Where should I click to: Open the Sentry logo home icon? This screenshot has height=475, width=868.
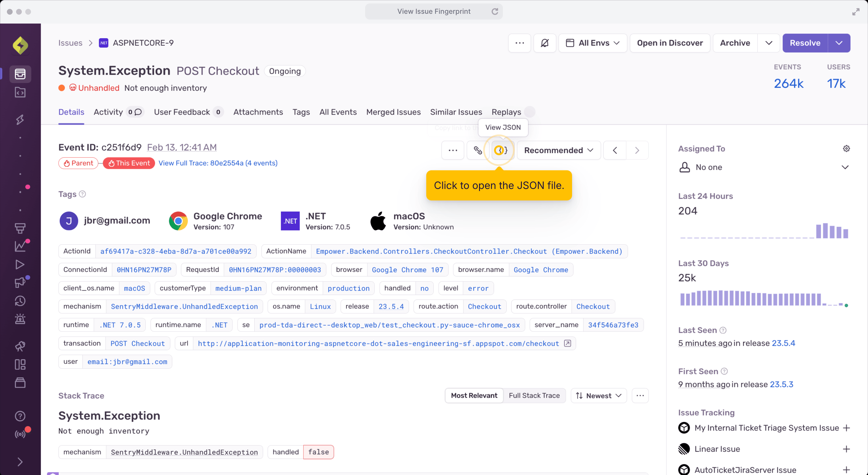20,45
